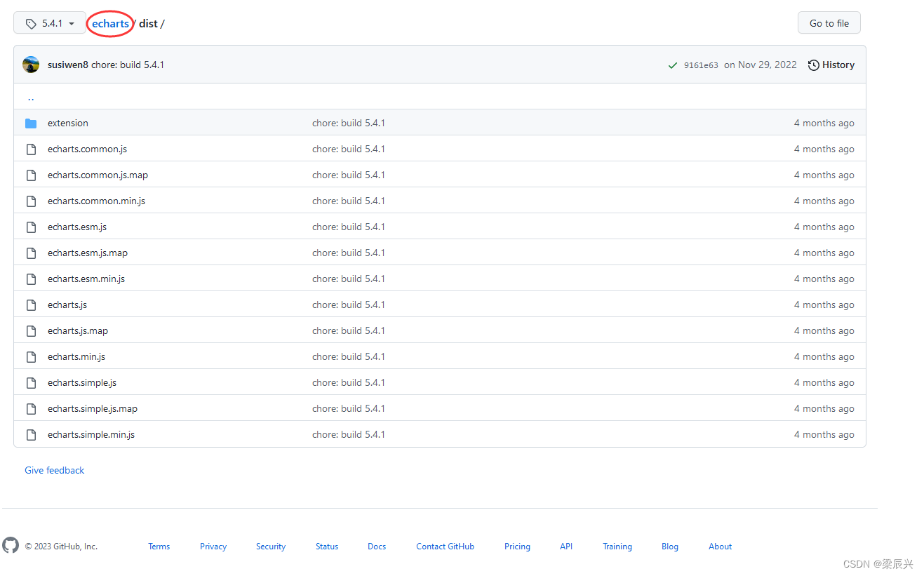Click file icon beside echarts.js.map

(31, 330)
